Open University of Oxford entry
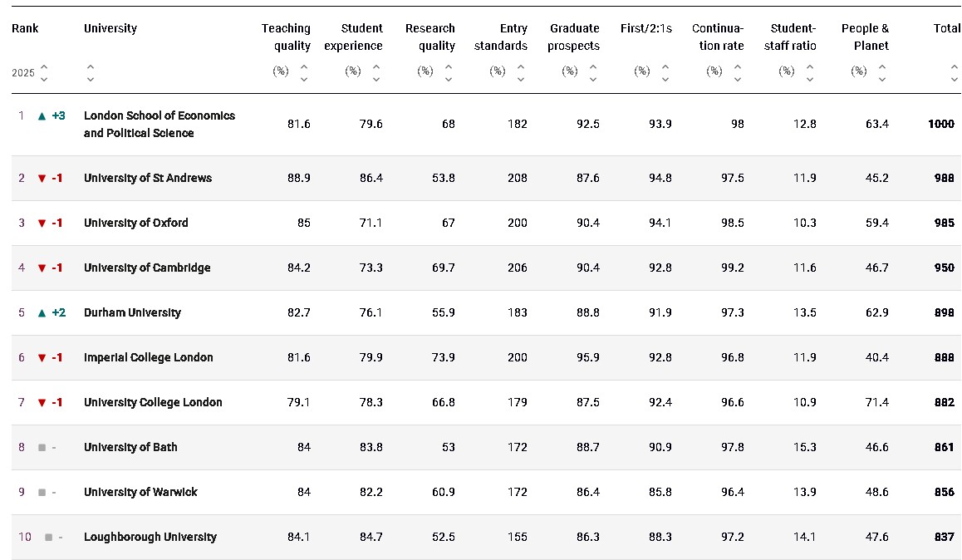 pos(136,223)
